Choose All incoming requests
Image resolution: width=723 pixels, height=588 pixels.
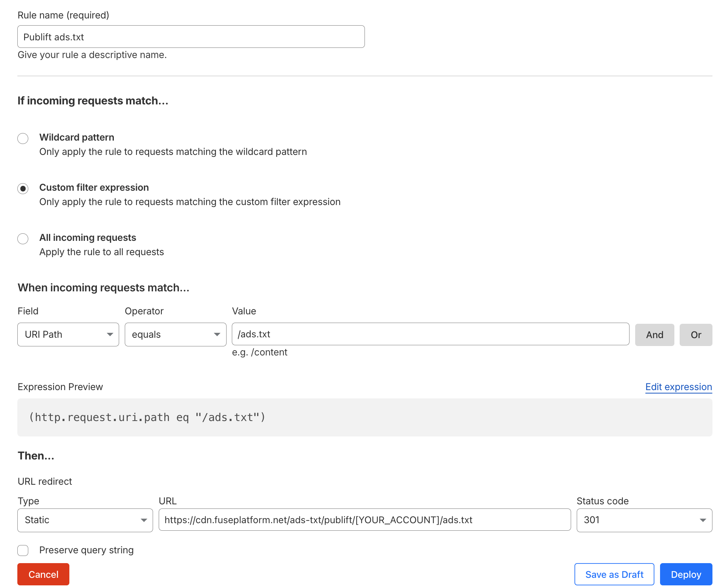(23, 239)
